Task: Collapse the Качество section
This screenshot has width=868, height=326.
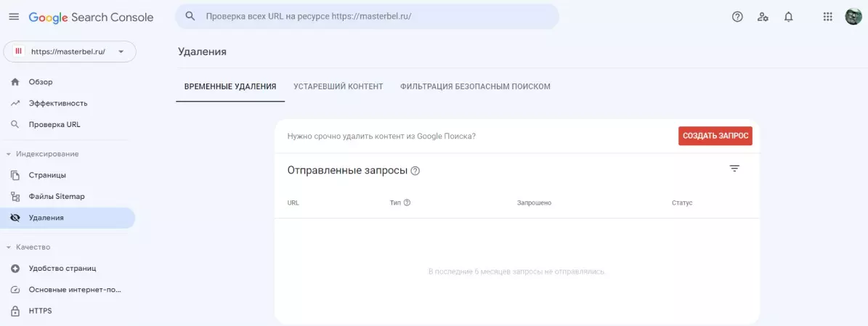Action: [29, 247]
